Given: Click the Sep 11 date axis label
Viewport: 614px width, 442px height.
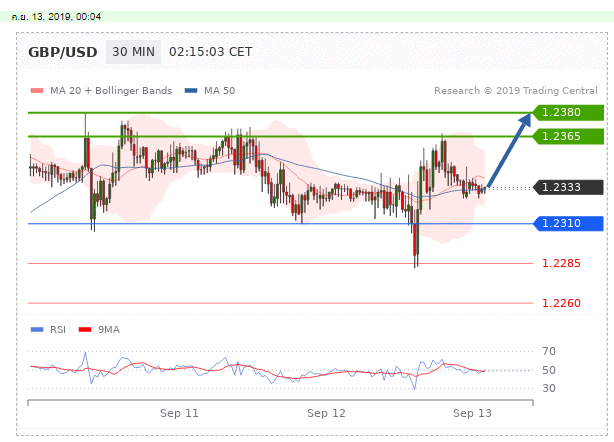Looking at the screenshot, I should pos(179,413).
